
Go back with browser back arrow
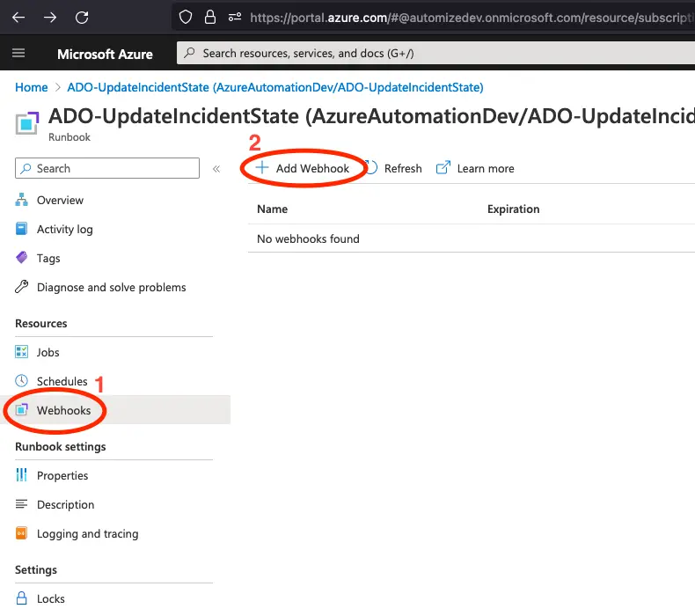pos(18,17)
